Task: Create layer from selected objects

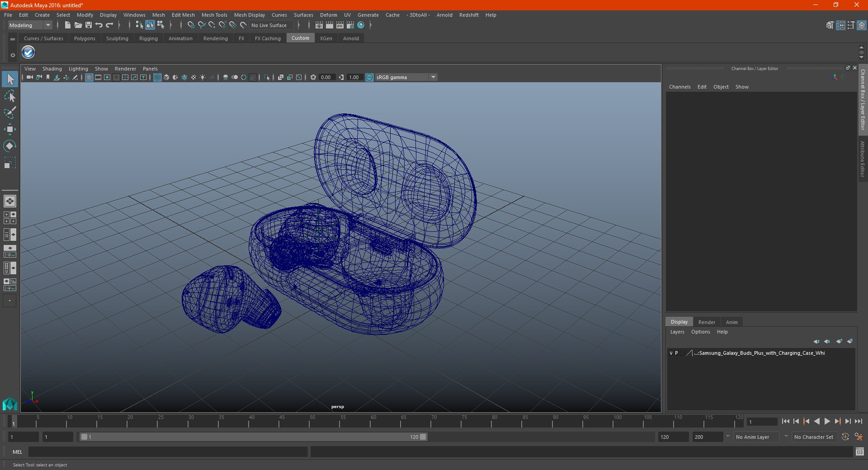Action: (850, 341)
